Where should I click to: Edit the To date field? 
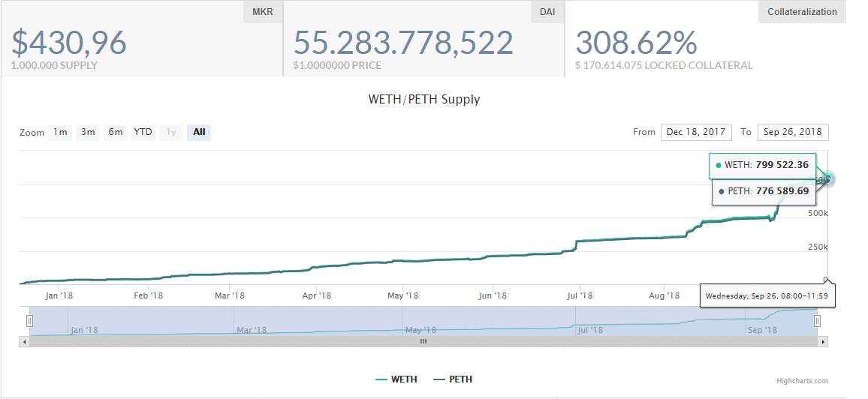pyautogui.click(x=793, y=132)
